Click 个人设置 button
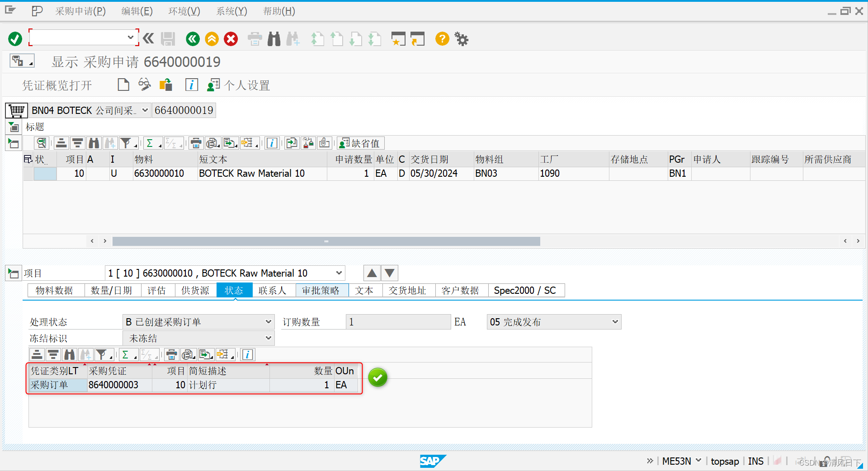This screenshot has height=471, width=868. (239, 85)
